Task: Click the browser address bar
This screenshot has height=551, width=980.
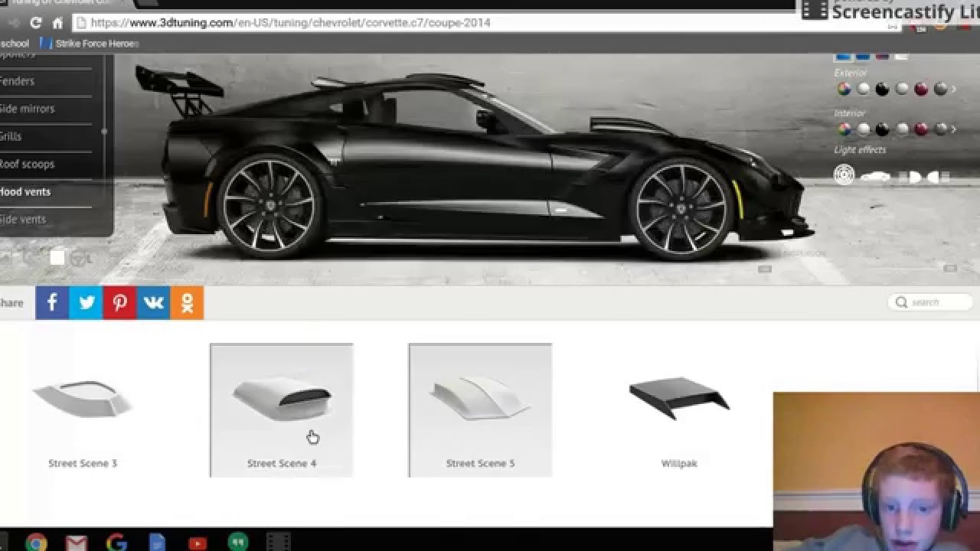Action: pyautogui.click(x=482, y=23)
